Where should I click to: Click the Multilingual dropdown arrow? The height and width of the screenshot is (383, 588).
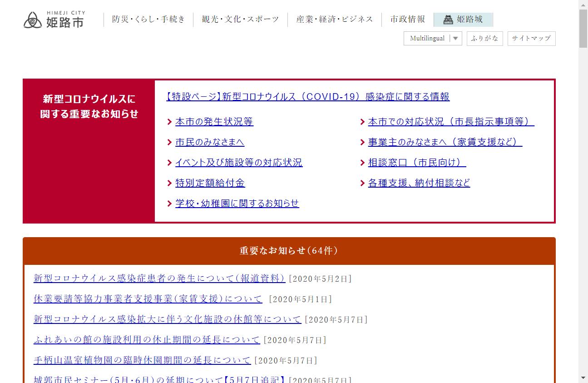tap(455, 39)
